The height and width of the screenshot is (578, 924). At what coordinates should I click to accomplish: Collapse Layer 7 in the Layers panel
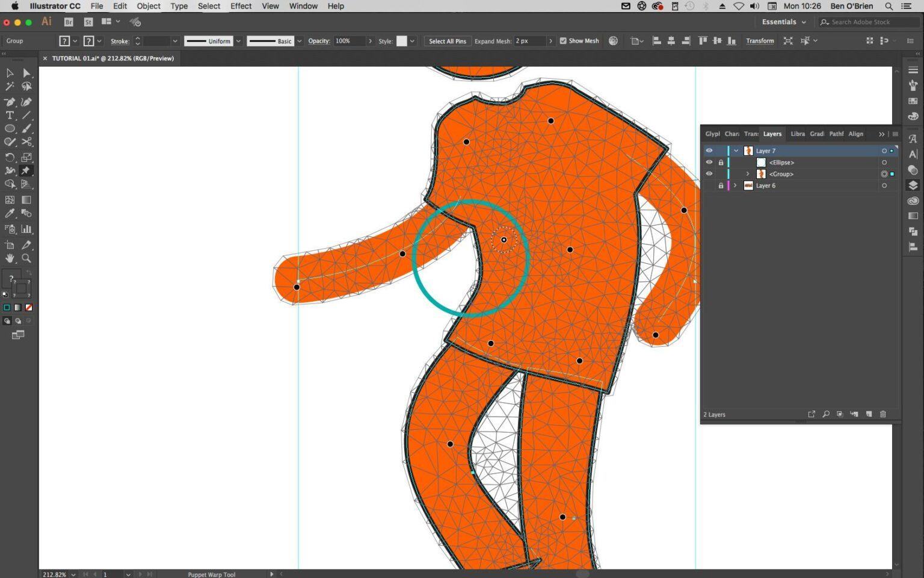[x=736, y=151]
